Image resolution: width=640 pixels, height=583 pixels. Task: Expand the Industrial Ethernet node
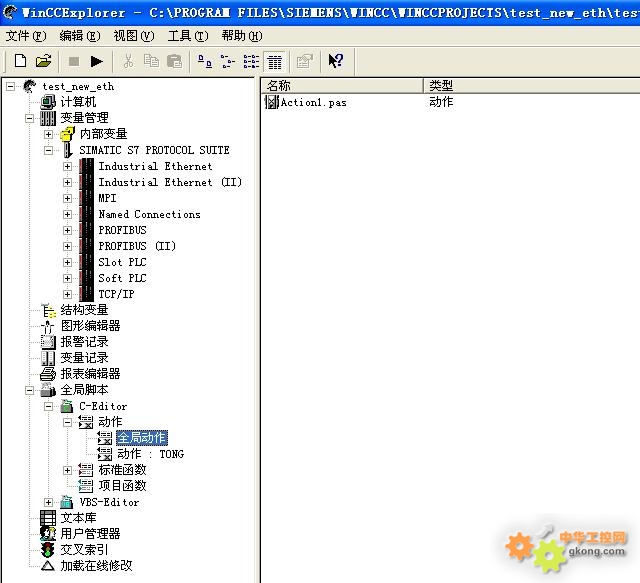67,167
